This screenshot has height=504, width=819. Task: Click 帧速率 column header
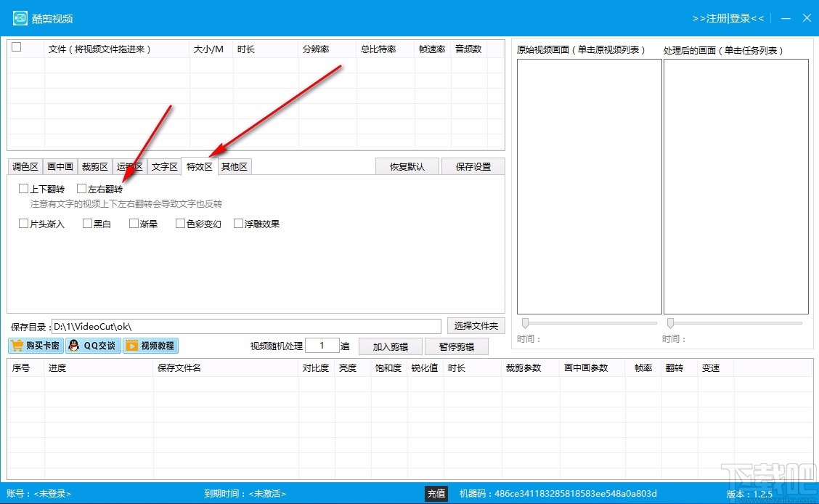click(433, 49)
